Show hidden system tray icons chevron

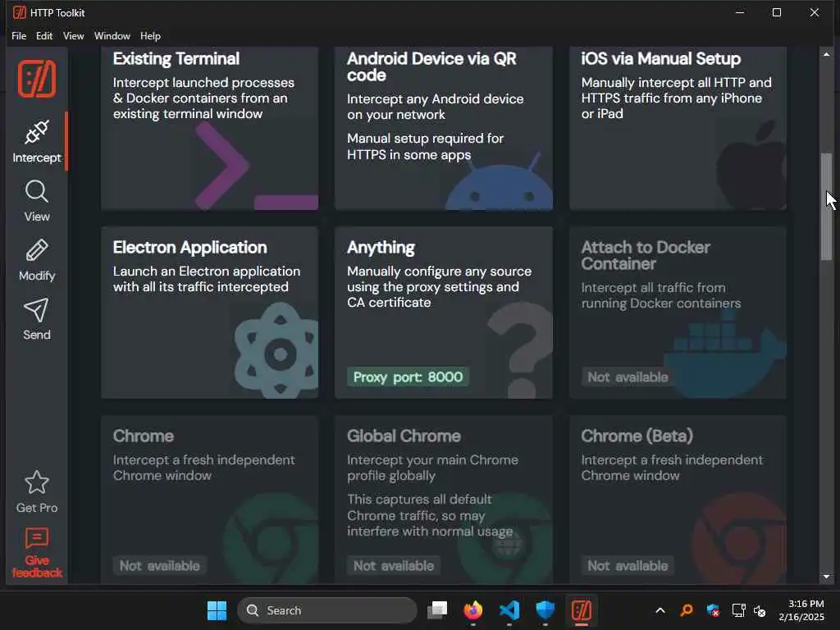(x=660, y=610)
